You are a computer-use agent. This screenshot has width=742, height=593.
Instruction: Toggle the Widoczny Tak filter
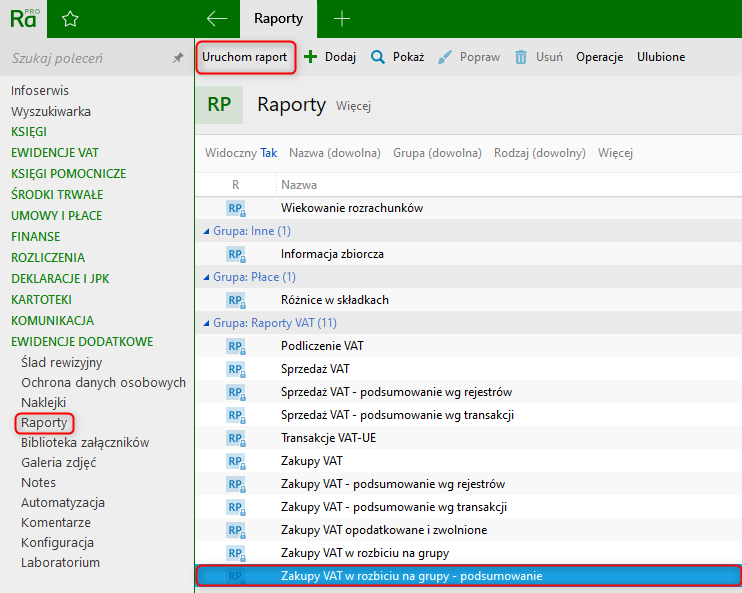coord(241,153)
